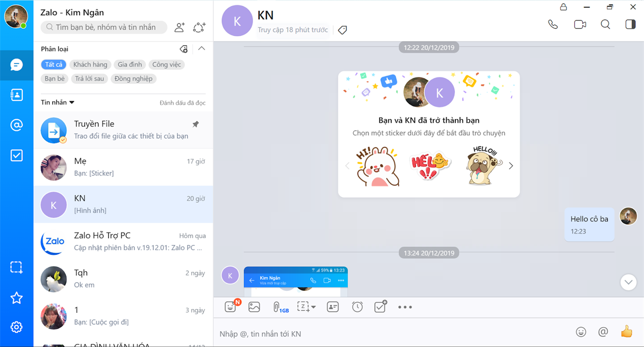The width and height of the screenshot is (644, 347).
Task: Open the Settings gear in the sidebar
Action: point(16,327)
